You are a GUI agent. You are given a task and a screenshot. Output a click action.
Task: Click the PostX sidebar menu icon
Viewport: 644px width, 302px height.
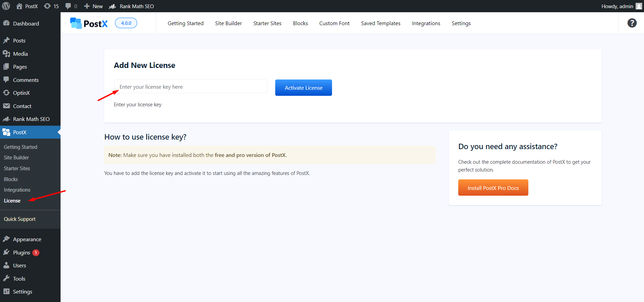pos(6,132)
